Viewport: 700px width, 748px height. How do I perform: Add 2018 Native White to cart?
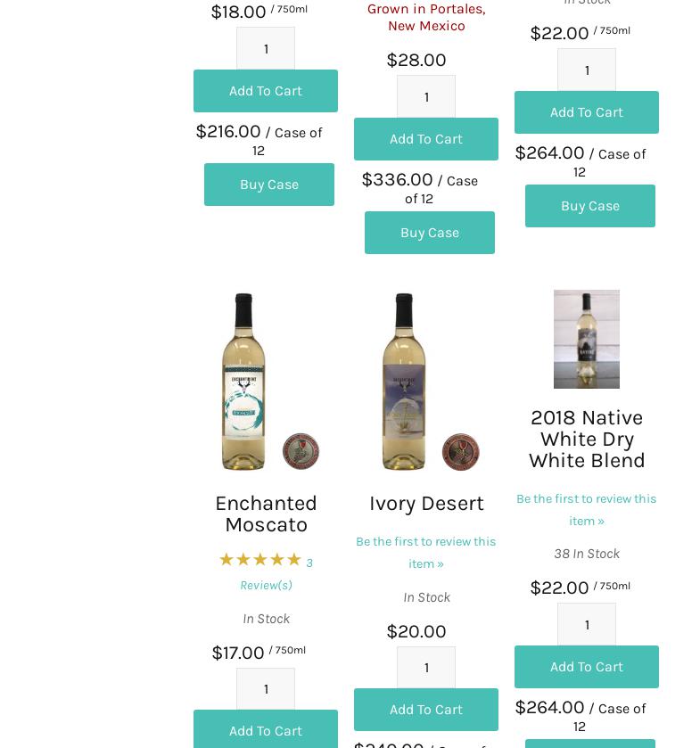coord(586,667)
